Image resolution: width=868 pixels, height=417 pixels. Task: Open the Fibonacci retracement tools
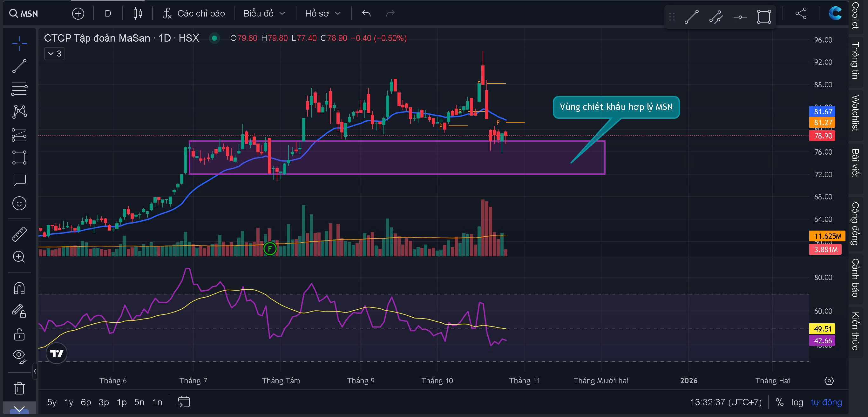coord(19,89)
